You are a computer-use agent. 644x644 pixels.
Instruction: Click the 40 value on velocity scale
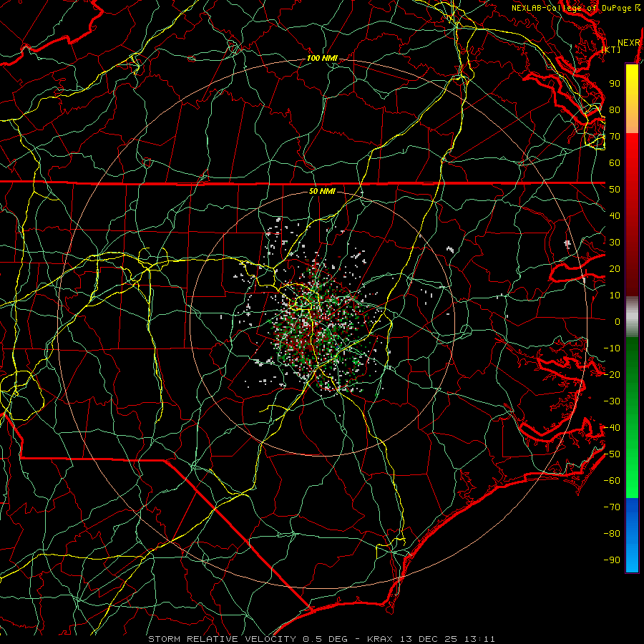pyautogui.click(x=615, y=216)
